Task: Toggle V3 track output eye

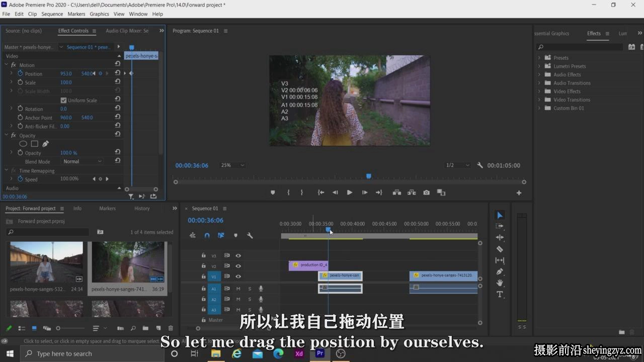Action: coord(238,255)
